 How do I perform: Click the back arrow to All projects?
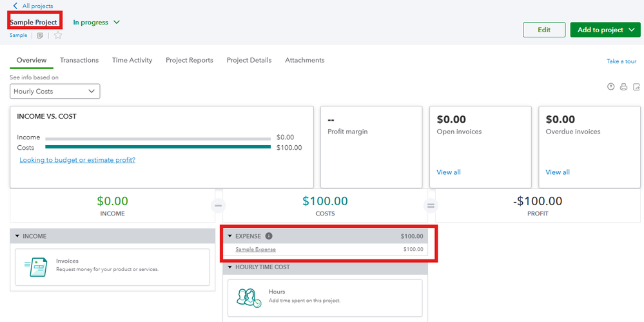pos(15,6)
